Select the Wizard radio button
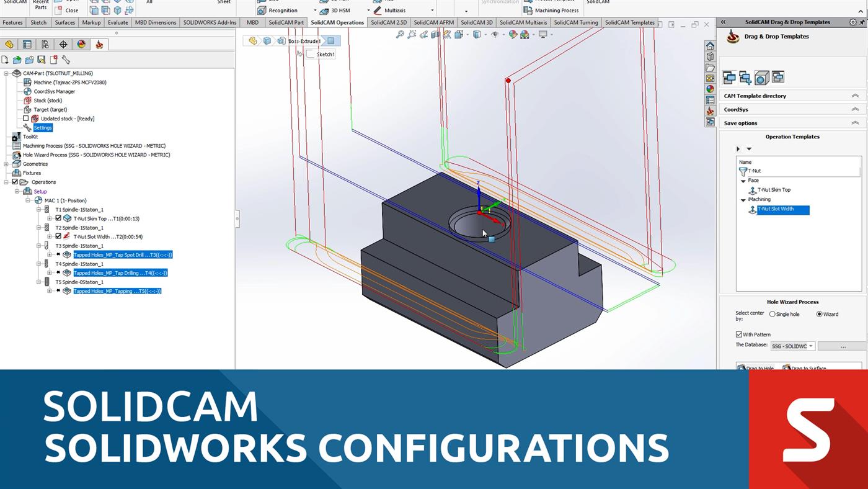This screenshot has width=868, height=489. tap(818, 314)
